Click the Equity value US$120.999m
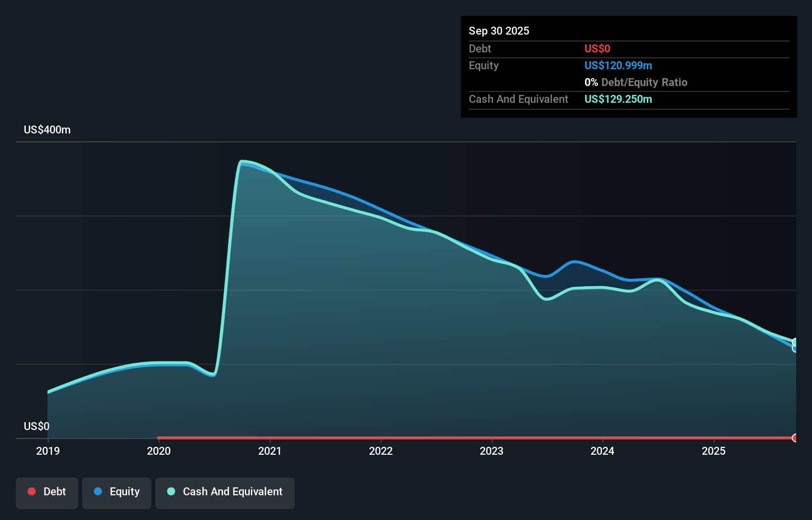The width and height of the screenshot is (812, 520). [x=618, y=65]
